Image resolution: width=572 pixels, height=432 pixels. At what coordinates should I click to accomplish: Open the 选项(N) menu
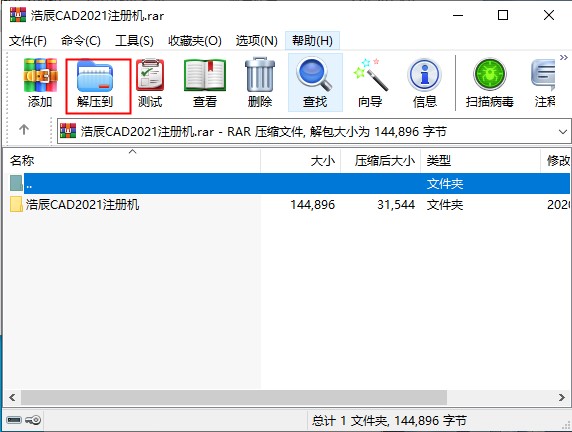(256, 40)
